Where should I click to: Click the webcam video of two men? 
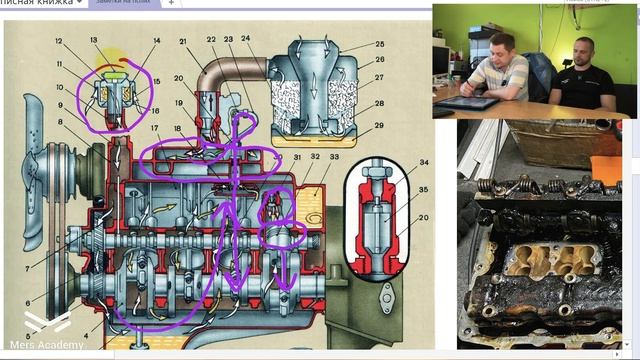pos(534,61)
